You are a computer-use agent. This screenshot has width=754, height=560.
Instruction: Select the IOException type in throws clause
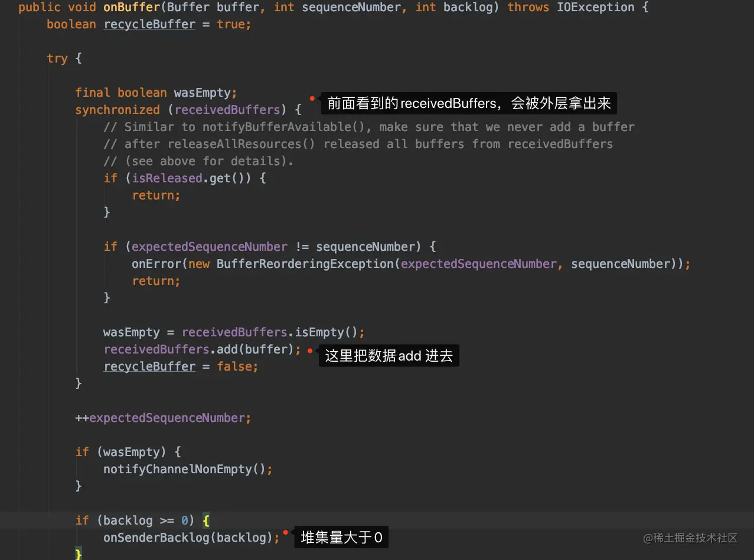coord(595,8)
